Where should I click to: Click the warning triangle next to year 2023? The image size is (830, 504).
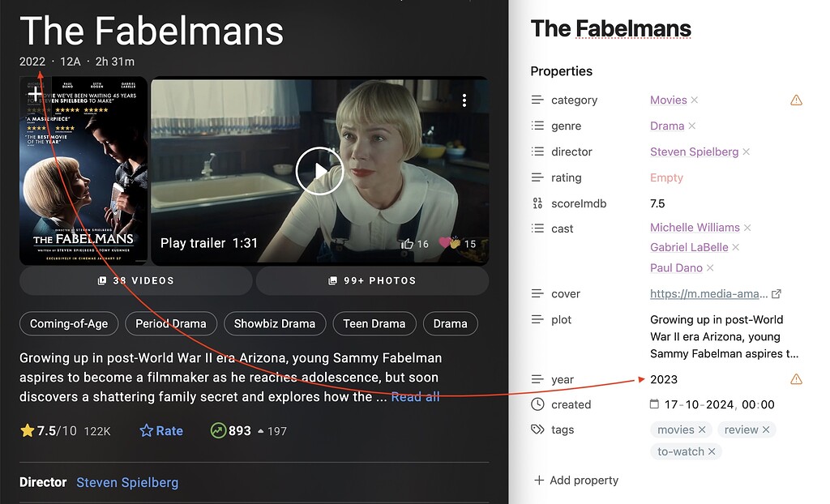coord(796,379)
